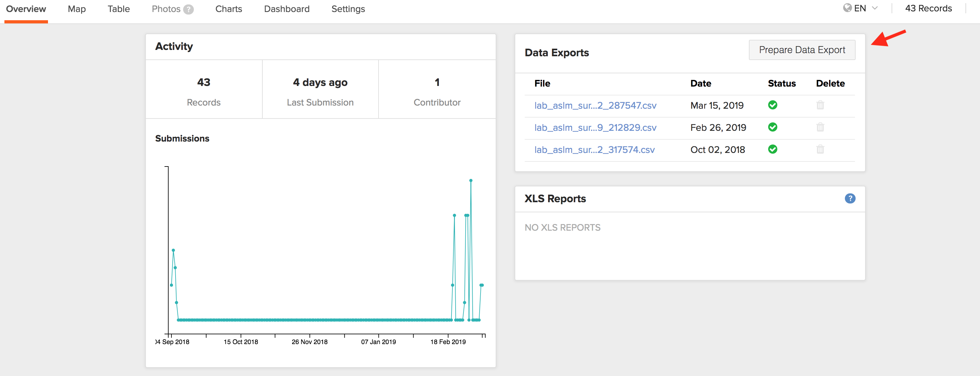Screen dimensions: 980x376
Task: Click the XLS Reports help icon
Action: pyautogui.click(x=850, y=198)
